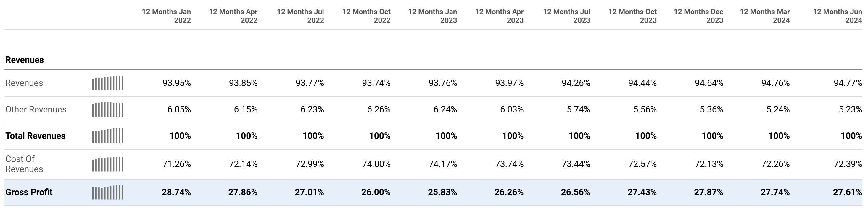Click the Other Revenues row label
The width and height of the screenshot is (868, 208).
(36, 110)
